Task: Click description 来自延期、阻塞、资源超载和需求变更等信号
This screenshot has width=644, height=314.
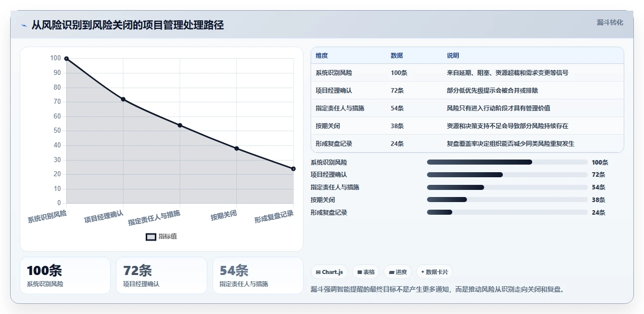Action: coord(507,73)
